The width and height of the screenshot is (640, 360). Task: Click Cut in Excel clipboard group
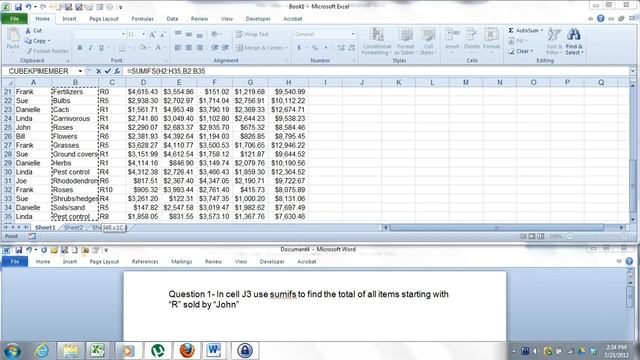click(33, 31)
